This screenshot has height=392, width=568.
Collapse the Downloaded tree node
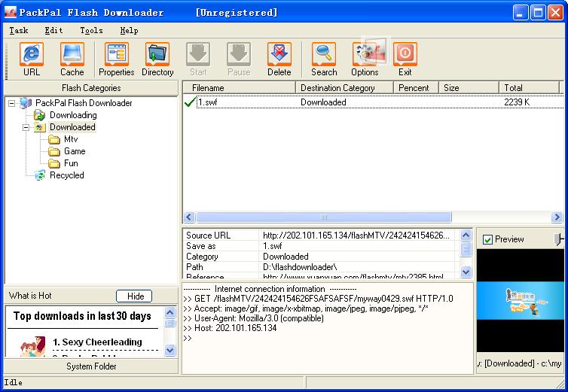click(x=26, y=127)
